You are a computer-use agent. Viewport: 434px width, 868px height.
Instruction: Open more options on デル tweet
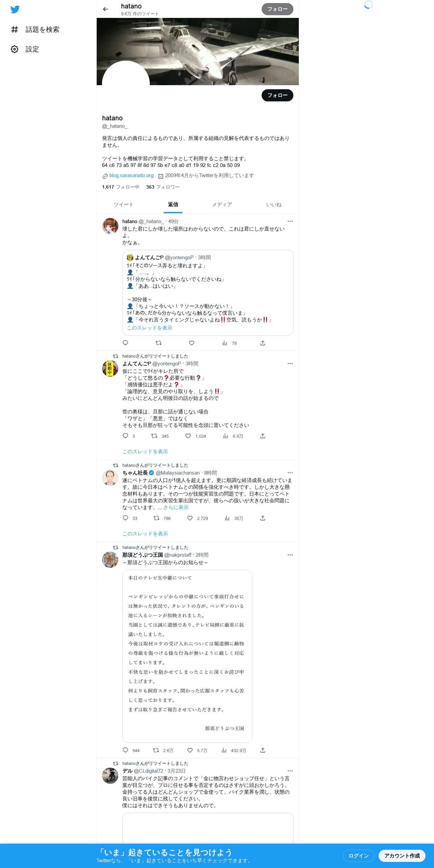290,771
